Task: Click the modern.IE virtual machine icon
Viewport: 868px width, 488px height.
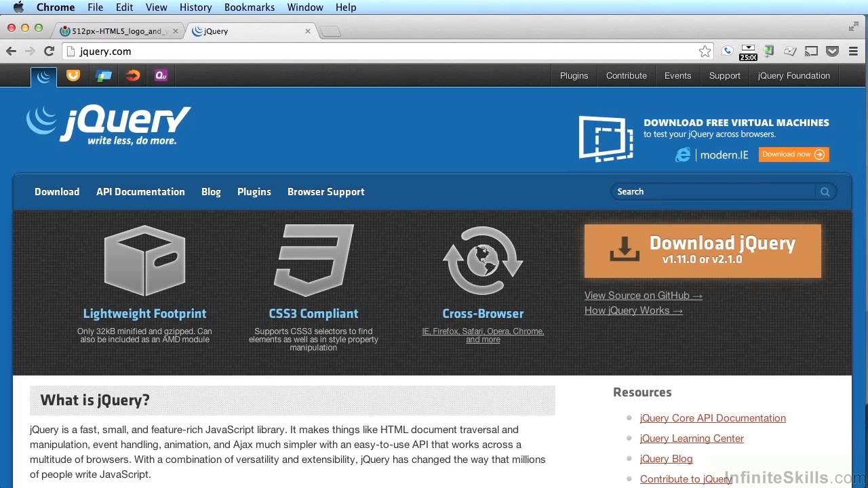Action: tap(606, 138)
